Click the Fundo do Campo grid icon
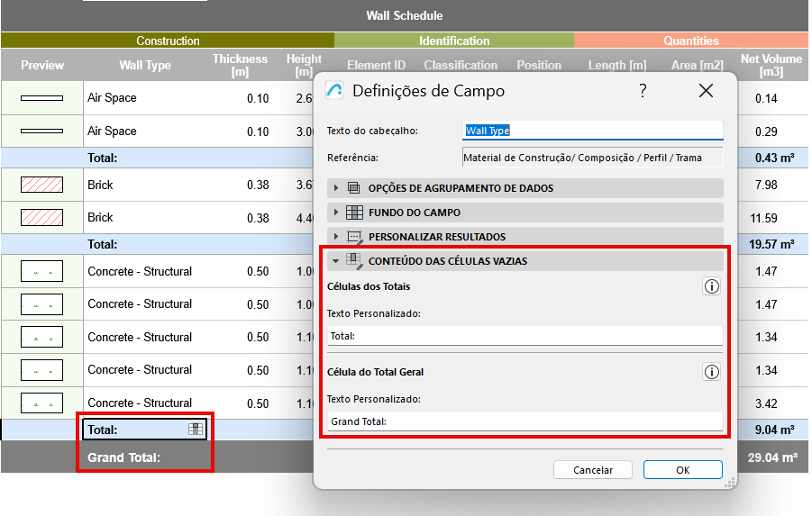The image size is (812, 516). point(354,213)
